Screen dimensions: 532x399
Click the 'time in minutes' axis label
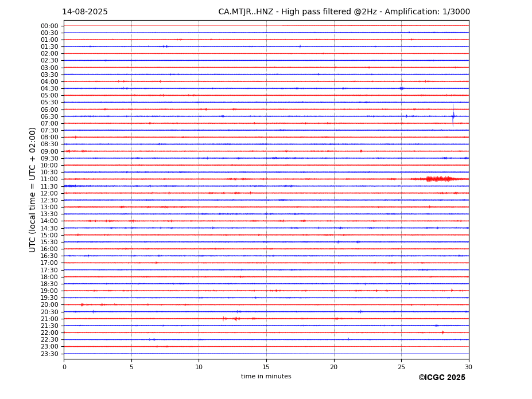[266, 376]
